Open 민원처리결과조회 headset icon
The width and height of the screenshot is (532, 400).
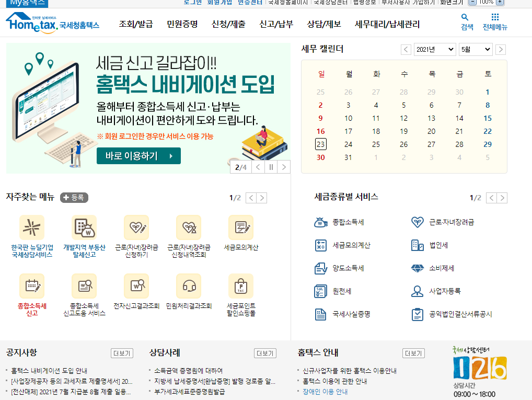(x=189, y=286)
